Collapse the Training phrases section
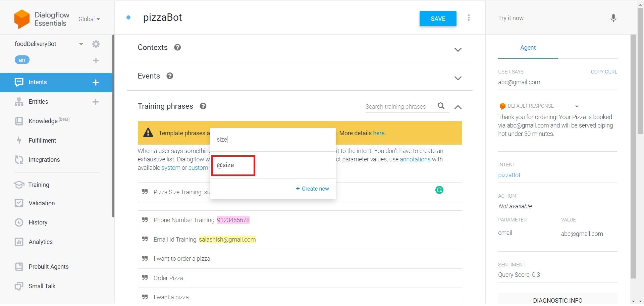This screenshot has width=644, height=306. pos(458,107)
